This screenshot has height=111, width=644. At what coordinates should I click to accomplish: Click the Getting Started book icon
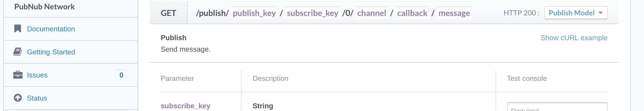pos(18,52)
